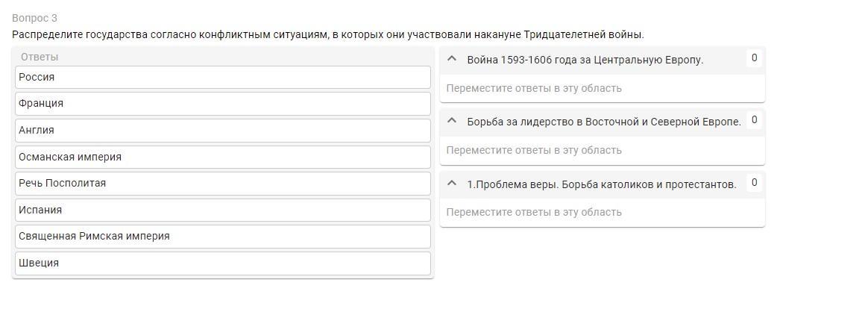Select the 'Швеция' answer item
The image size is (868, 309).
coord(222,263)
